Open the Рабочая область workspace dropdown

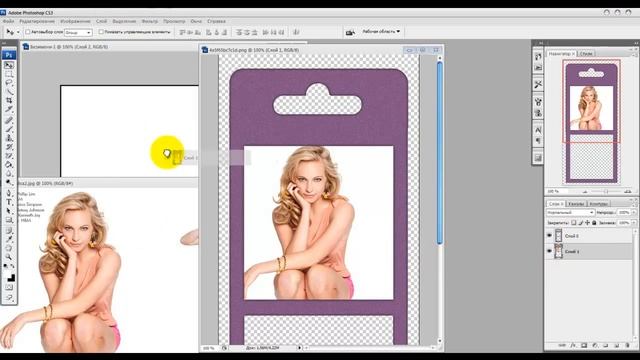pyautogui.click(x=381, y=31)
